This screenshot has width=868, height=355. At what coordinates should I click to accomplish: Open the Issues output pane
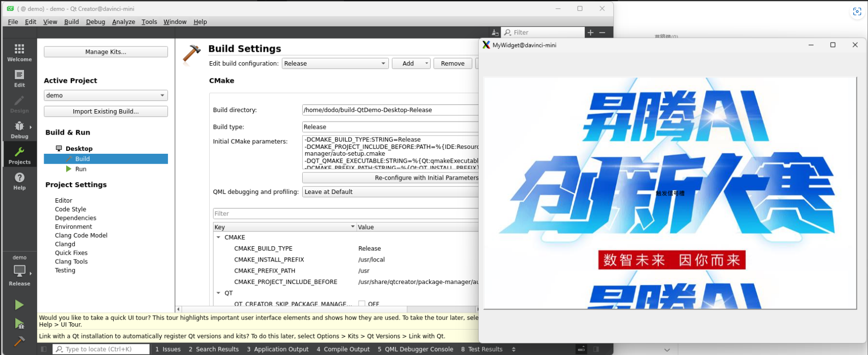click(x=168, y=349)
